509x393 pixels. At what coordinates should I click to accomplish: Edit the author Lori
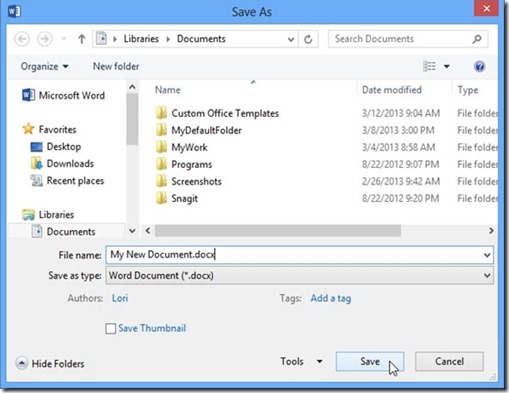120,298
